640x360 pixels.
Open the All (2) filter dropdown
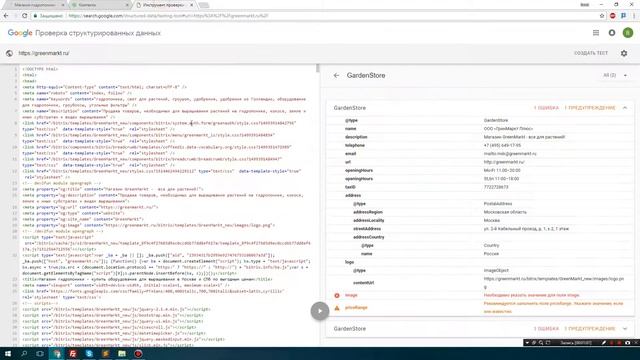[615, 75]
